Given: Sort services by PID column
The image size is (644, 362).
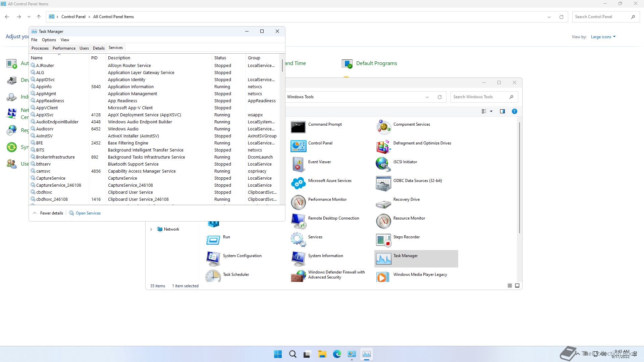Looking at the screenshot, I should point(97,58).
